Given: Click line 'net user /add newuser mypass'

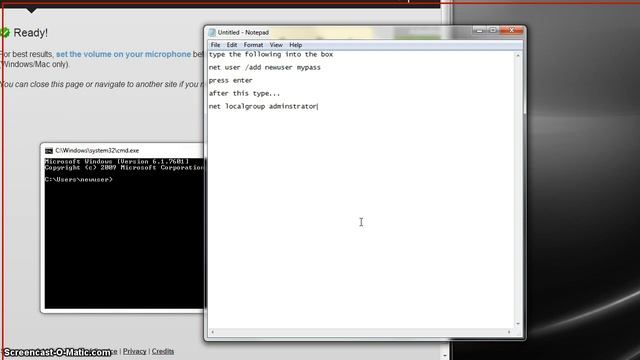Looking at the screenshot, I should (264, 67).
